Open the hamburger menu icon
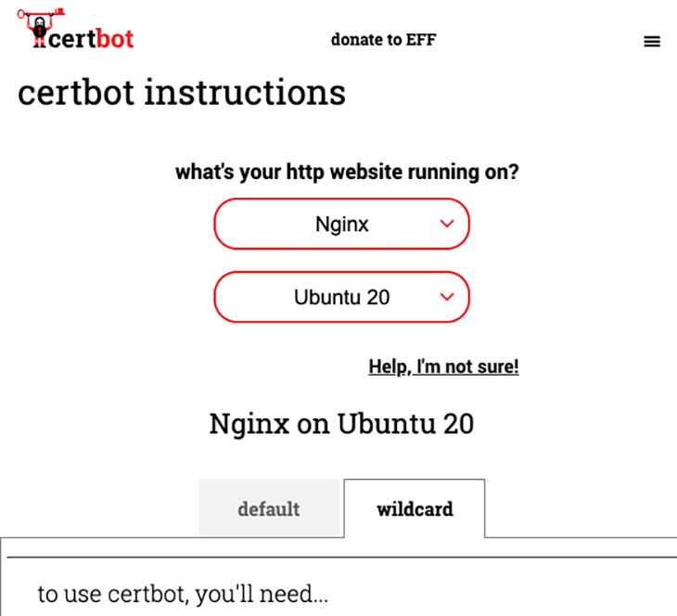This screenshot has height=616, width=677. pyautogui.click(x=652, y=42)
